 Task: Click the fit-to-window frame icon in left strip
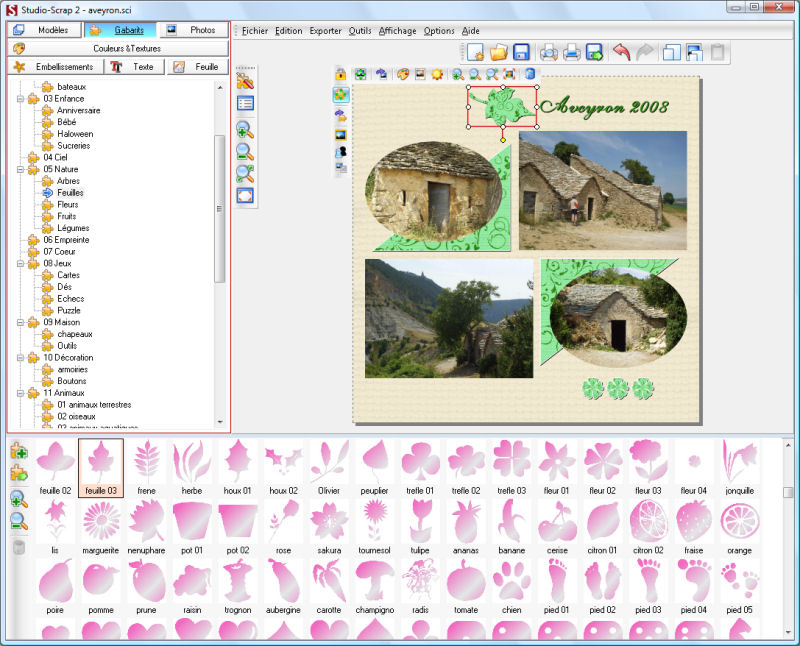245,196
